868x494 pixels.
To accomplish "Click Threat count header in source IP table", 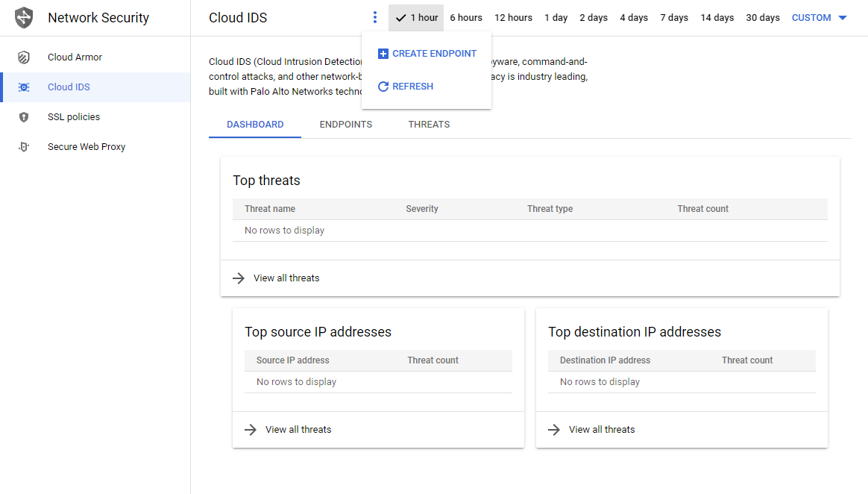I will click(x=433, y=360).
